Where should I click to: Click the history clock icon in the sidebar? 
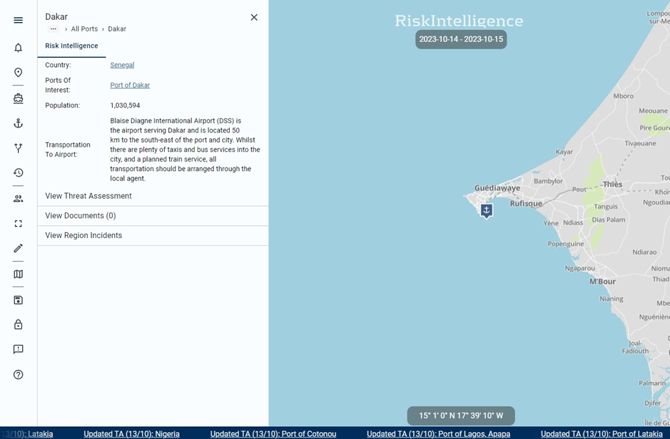pyautogui.click(x=18, y=173)
